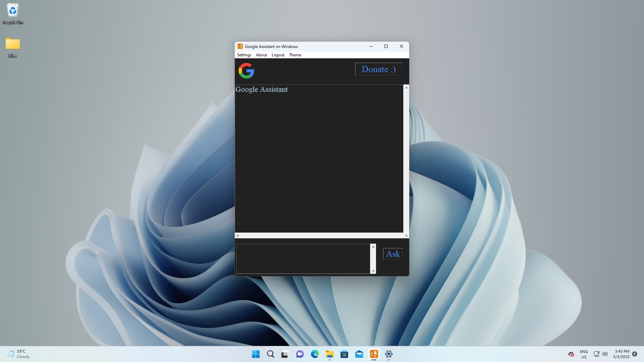Click the horizontal scrollbar left arrow
Screen dimensions: 644x362
(237, 236)
